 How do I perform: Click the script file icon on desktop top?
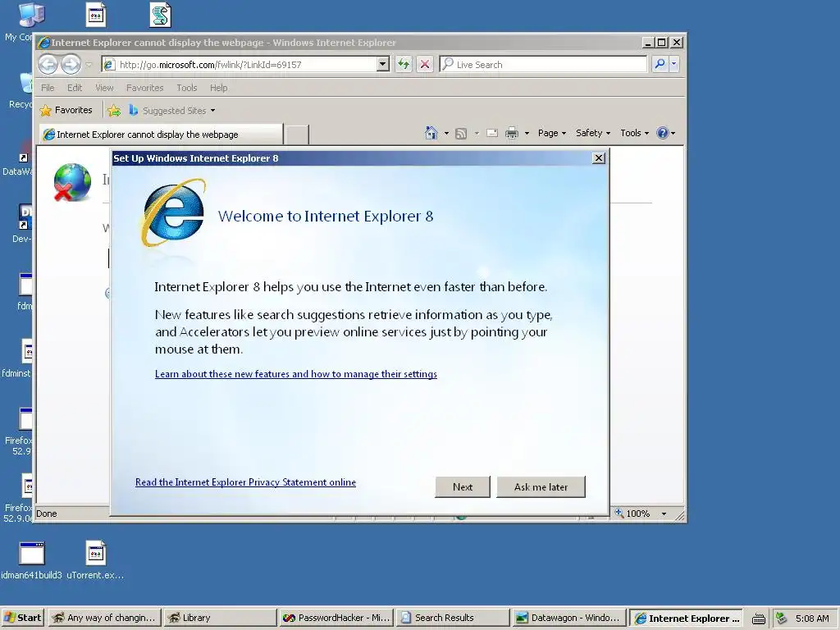[x=160, y=15]
